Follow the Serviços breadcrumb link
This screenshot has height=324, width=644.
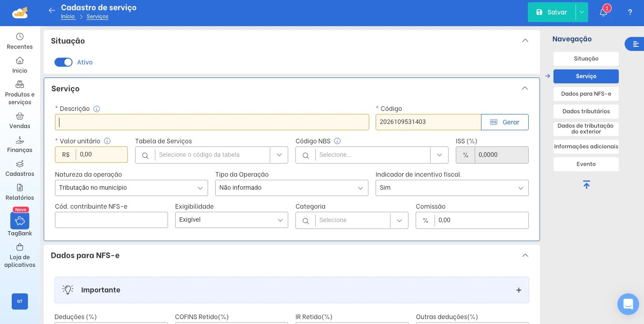click(97, 17)
